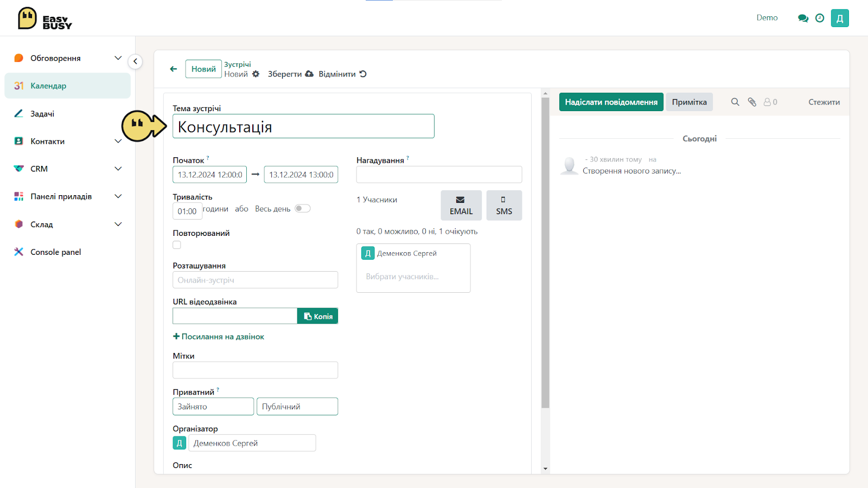This screenshot has height=488, width=868.
Task: Click the paperclip attachment icon
Action: coord(752,102)
